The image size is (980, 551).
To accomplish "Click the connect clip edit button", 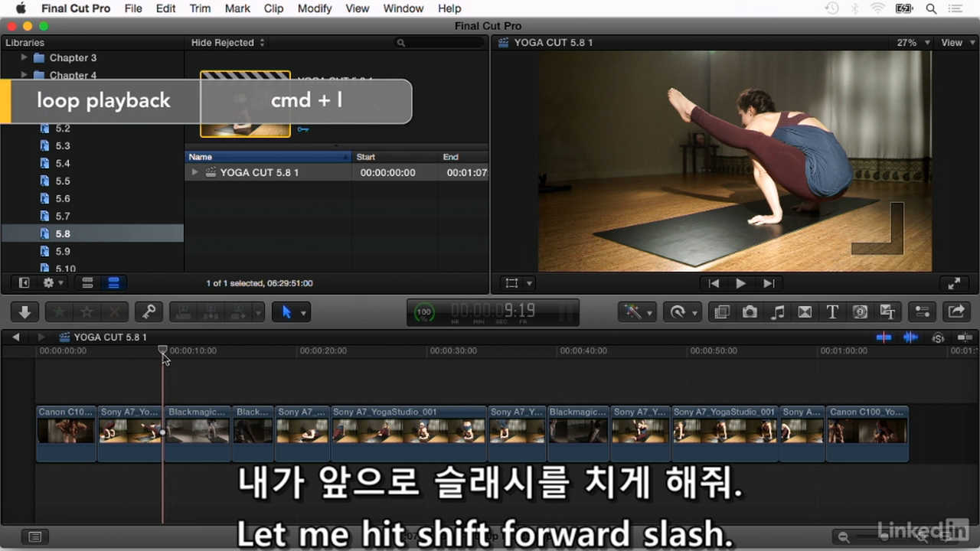I will tap(184, 311).
